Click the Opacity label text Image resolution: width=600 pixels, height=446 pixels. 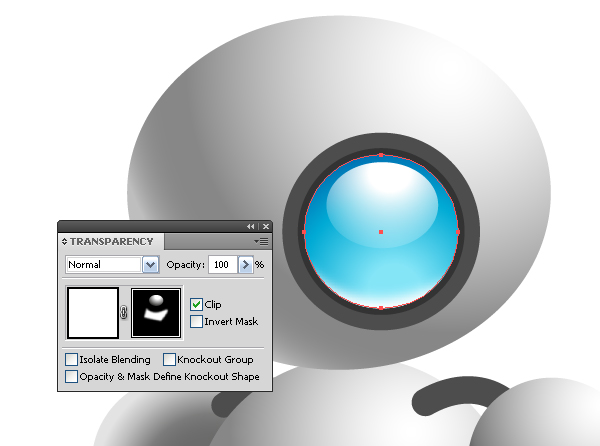[x=186, y=265]
